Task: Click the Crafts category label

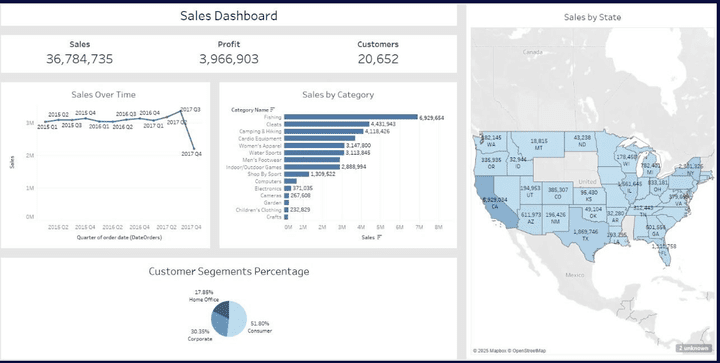Action: (x=274, y=217)
